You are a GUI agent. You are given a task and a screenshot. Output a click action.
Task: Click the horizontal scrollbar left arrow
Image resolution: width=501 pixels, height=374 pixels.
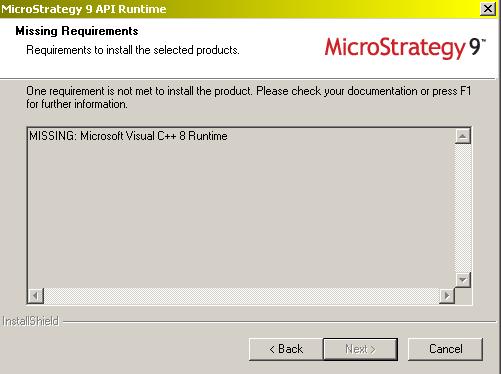click(36, 295)
